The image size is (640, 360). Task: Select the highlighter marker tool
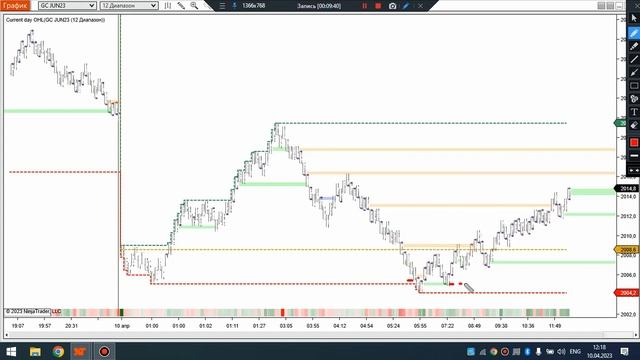pyautogui.click(x=634, y=46)
